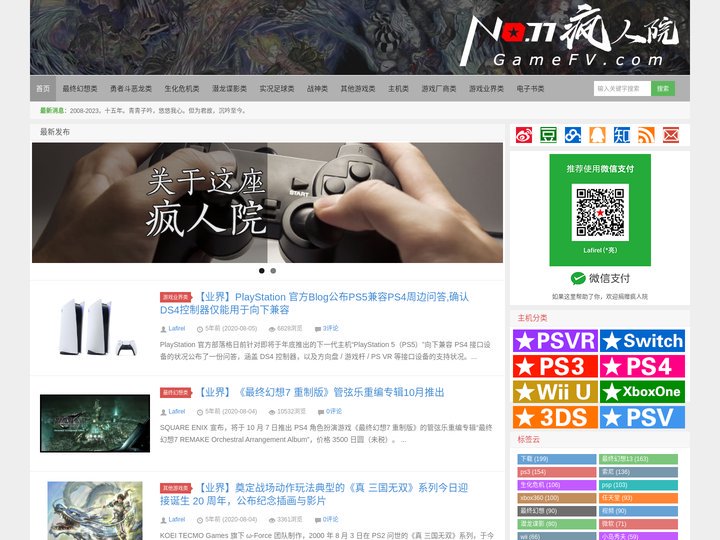Open the Douban social icon
The image size is (720, 540).
tap(548, 135)
